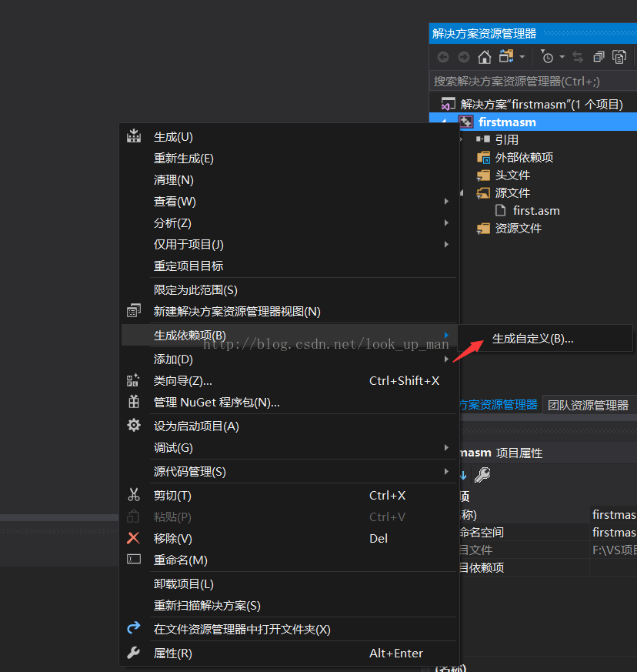
Task: Click the 引用 references icon in the tree
Action: point(483,139)
